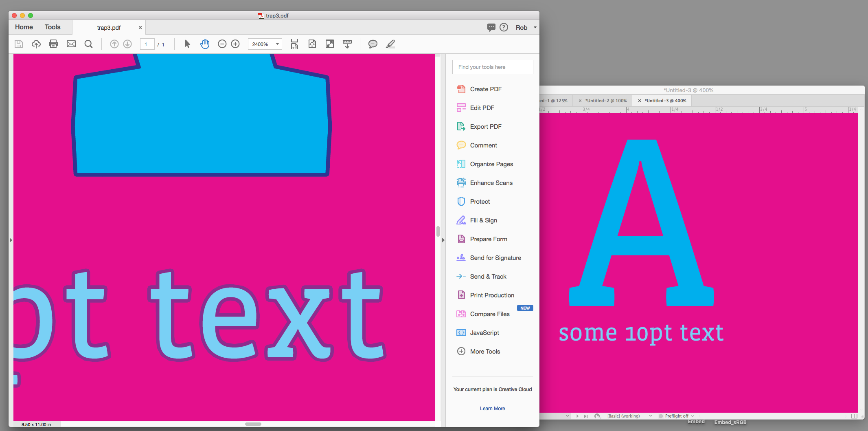Image resolution: width=868 pixels, height=431 pixels.
Task: Activate the Hand pan tool
Action: coord(205,44)
